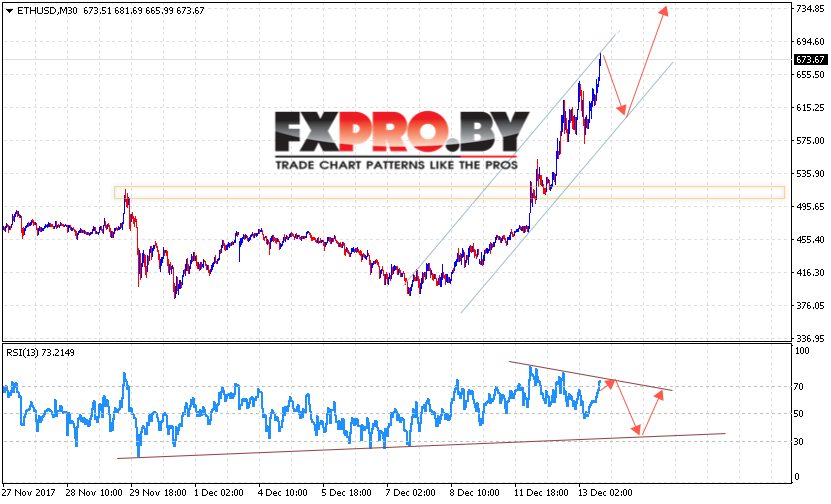This screenshot has width=831, height=504.
Task: Click the 5 Dec 18:00 time label
Action: pyautogui.click(x=347, y=492)
